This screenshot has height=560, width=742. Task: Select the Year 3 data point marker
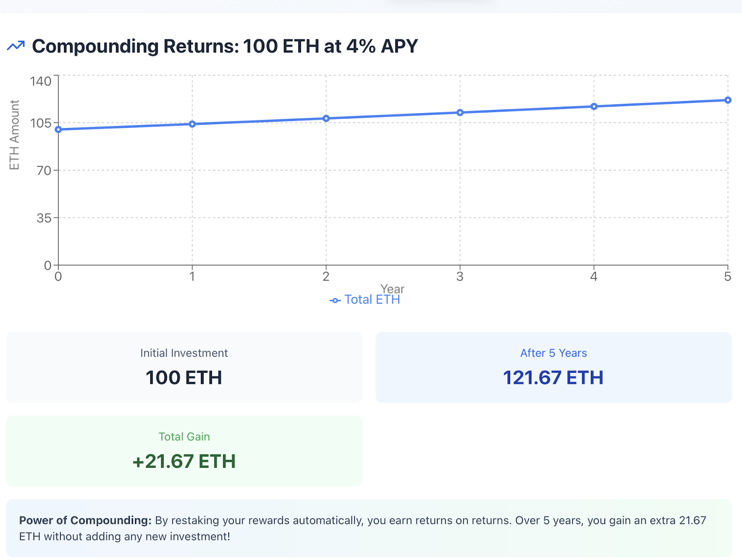pyautogui.click(x=460, y=113)
